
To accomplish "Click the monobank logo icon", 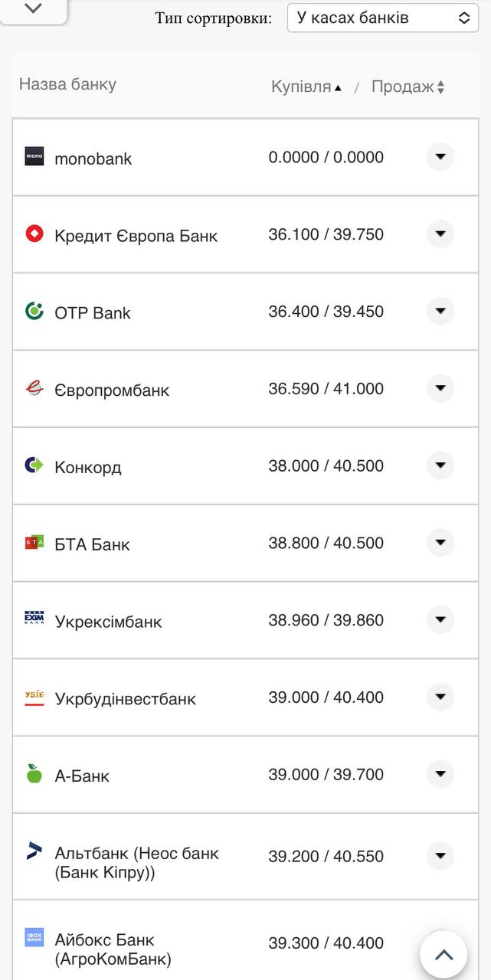I will pos(34,157).
